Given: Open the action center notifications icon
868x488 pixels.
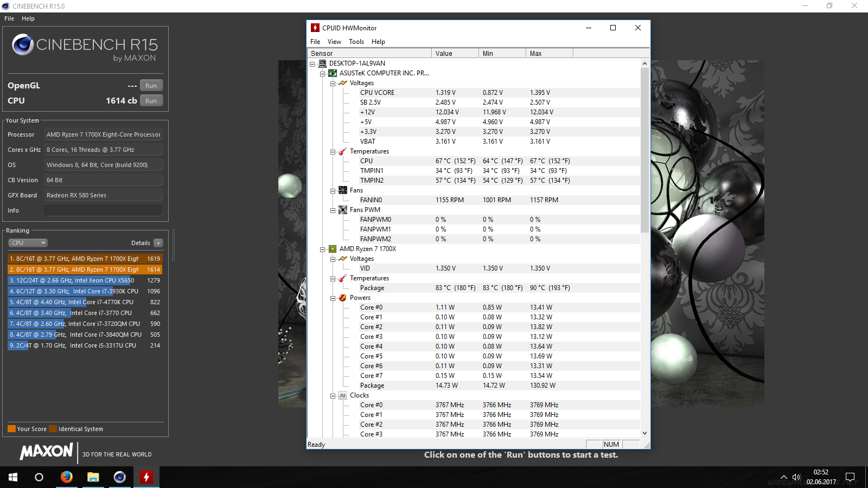Looking at the screenshot, I should click(x=850, y=477).
